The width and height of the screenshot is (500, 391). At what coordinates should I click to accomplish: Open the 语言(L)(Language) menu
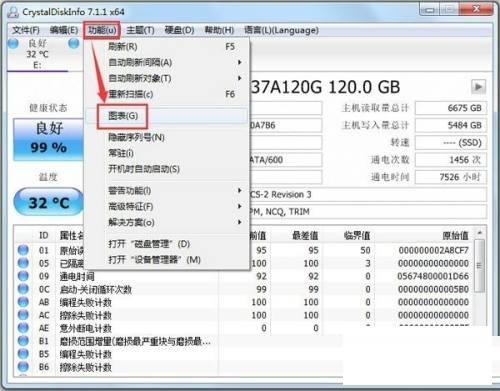click(281, 30)
